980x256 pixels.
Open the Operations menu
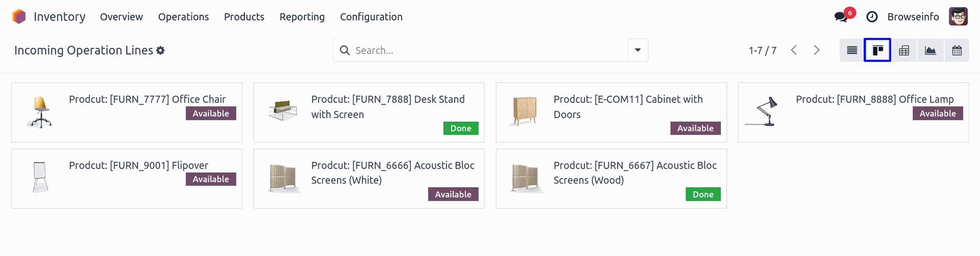pos(183,17)
